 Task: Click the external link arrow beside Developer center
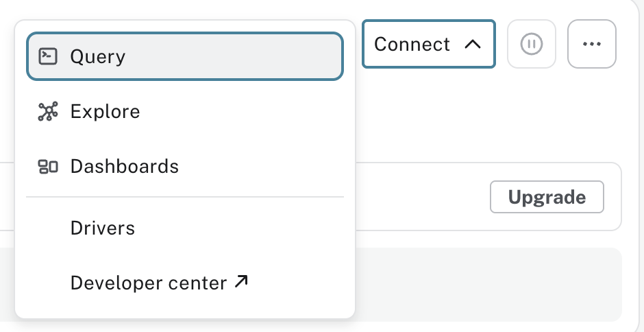240,281
